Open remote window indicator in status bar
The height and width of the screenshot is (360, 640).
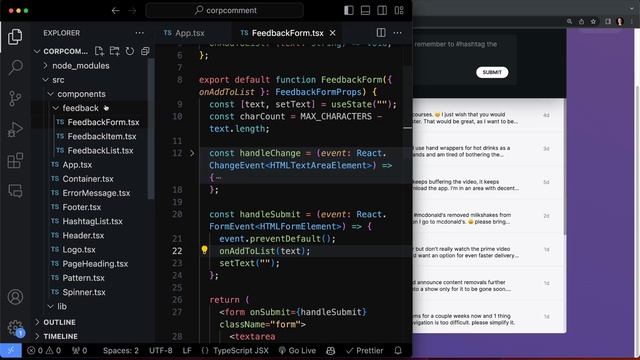click(x=11, y=350)
